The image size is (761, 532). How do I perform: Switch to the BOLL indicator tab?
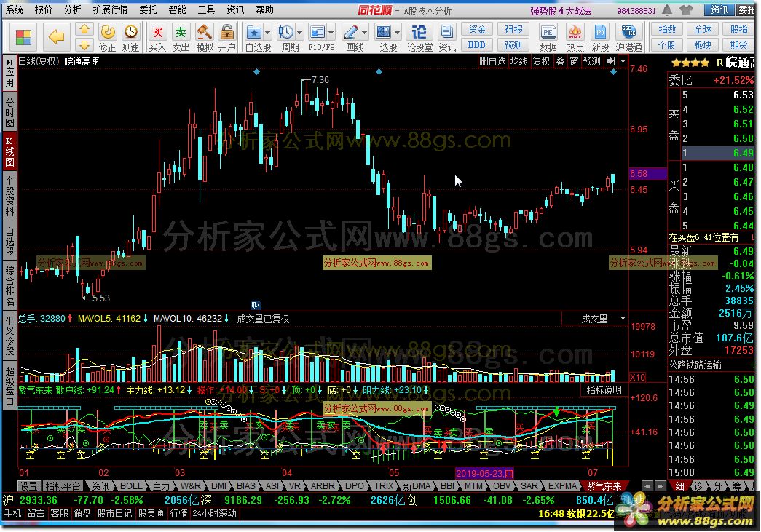coord(131,486)
